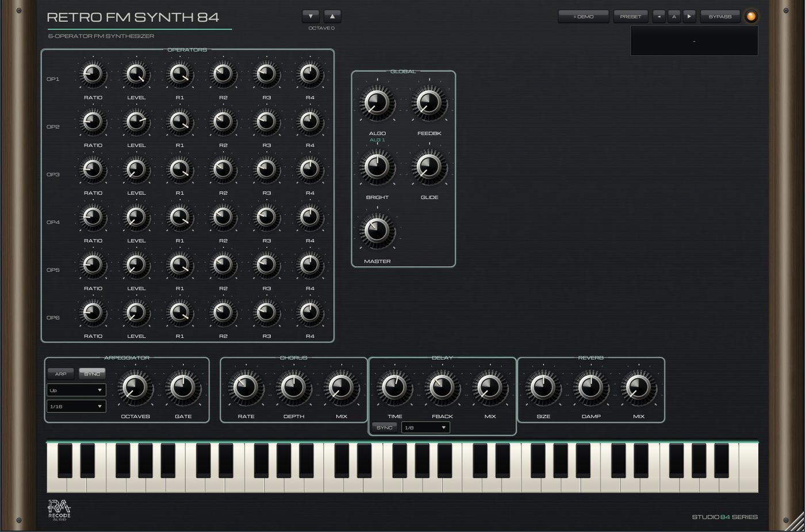Click the STUDIO 84 SERIES text
Screen dimensions: 805x532
coord(724,517)
